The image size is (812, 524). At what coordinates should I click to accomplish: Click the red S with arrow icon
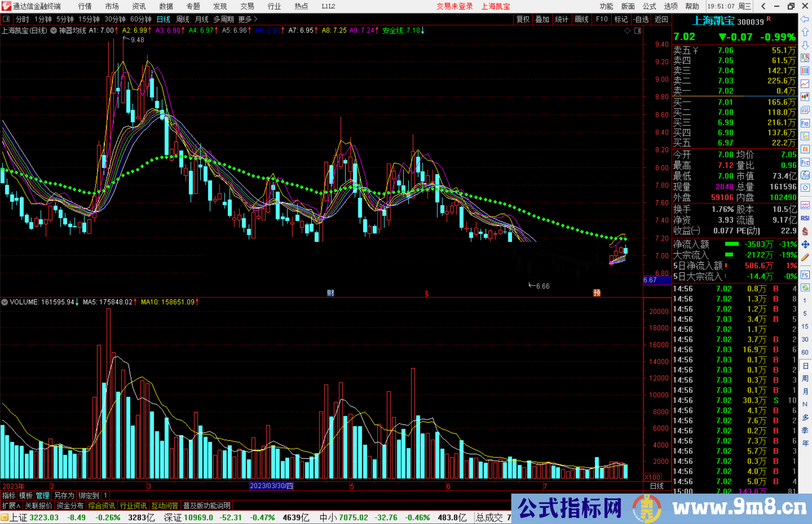(x=805, y=231)
